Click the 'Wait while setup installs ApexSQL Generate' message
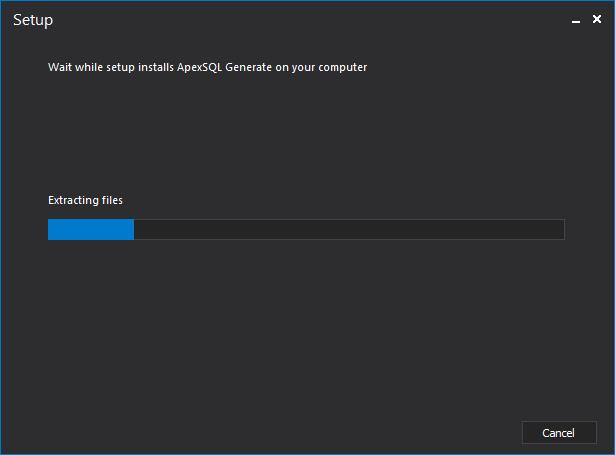The width and height of the screenshot is (615, 455). (207, 67)
